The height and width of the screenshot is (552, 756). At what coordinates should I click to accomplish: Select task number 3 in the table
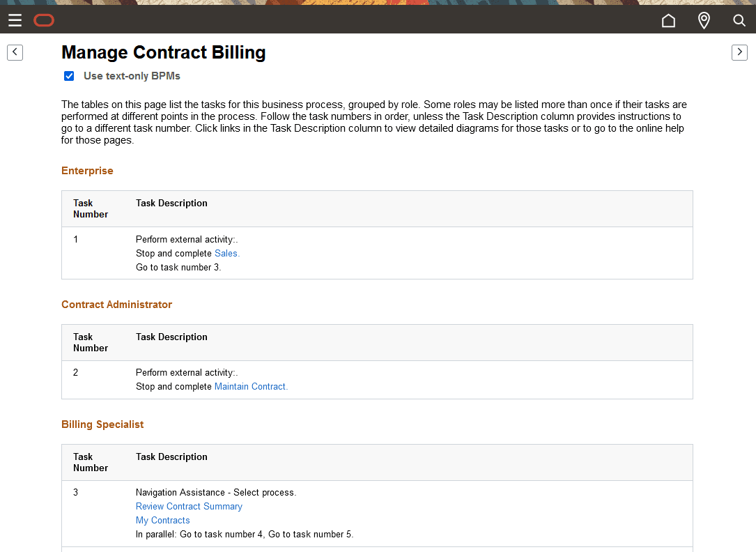pos(75,492)
